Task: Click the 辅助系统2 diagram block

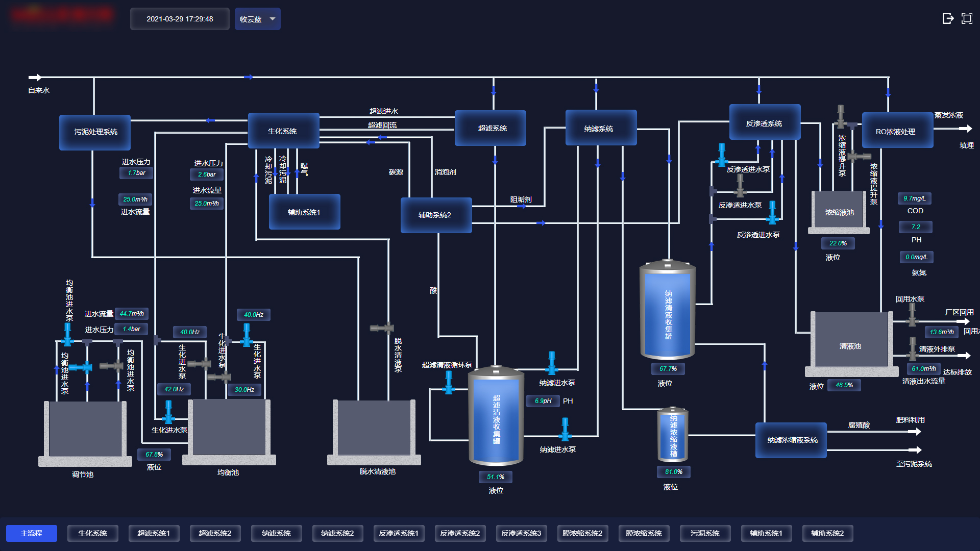Action: (x=436, y=215)
